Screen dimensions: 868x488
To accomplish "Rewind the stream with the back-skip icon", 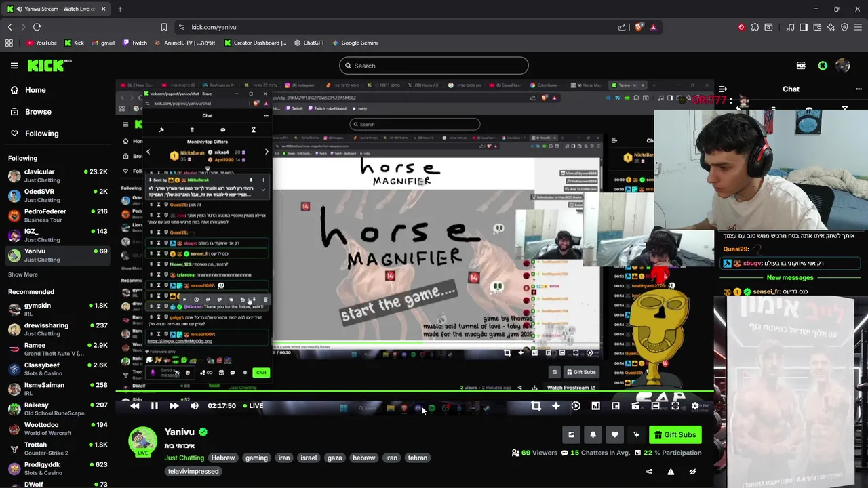I will click(134, 406).
